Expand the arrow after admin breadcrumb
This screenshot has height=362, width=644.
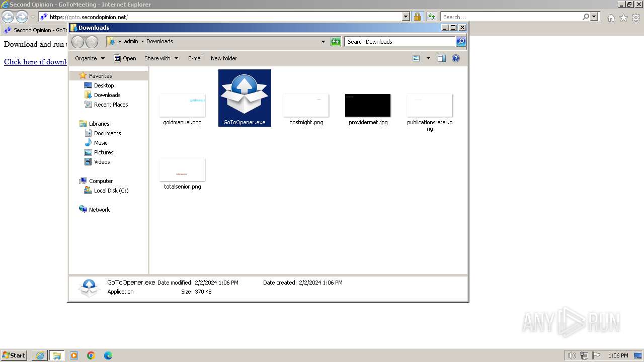142,42
